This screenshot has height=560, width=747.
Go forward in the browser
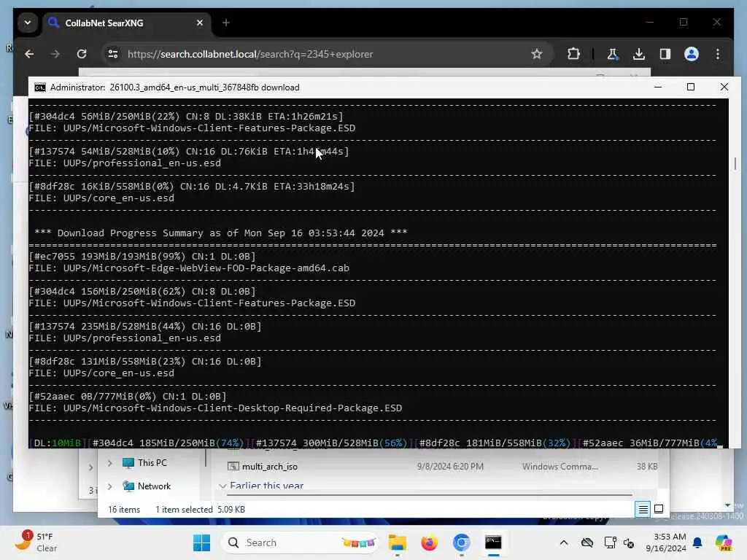click(55, 54)
